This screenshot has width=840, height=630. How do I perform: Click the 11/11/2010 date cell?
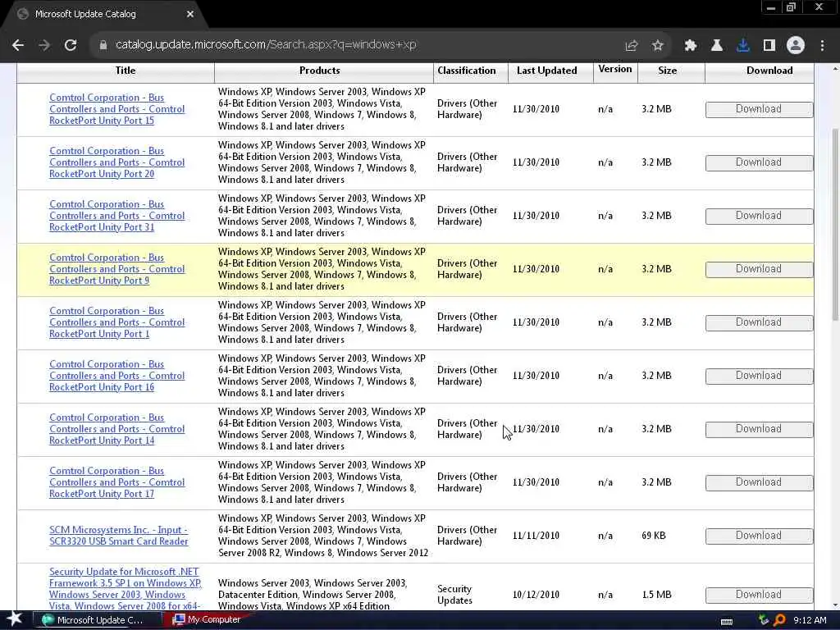pos(536,535)
